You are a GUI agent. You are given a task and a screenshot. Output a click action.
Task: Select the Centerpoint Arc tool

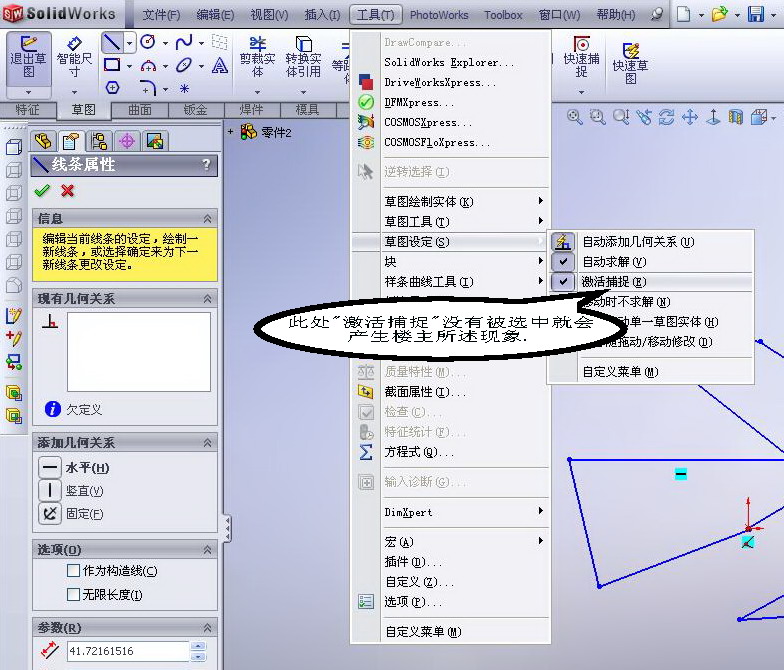point(148,66)
